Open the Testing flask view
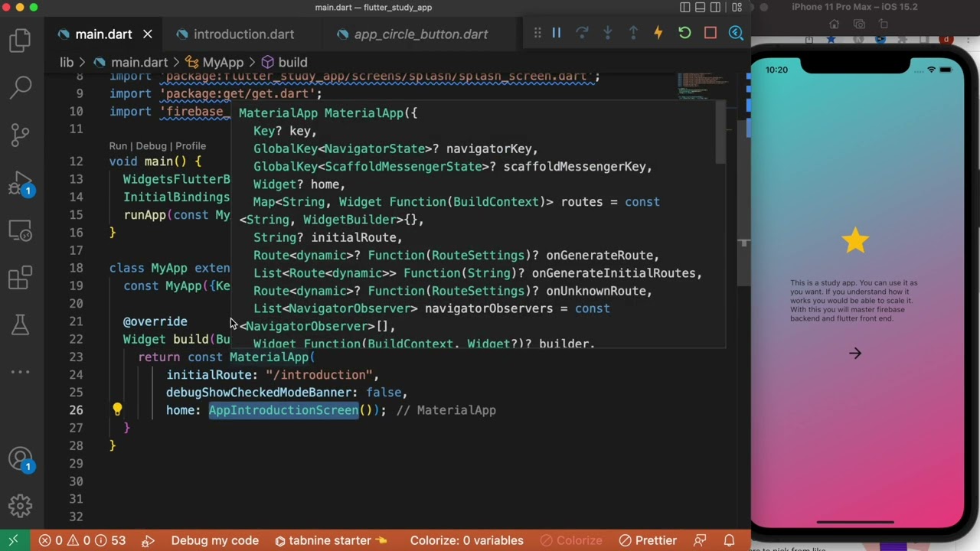The height and width of the screenshot is (551, 980). (21, 324)
